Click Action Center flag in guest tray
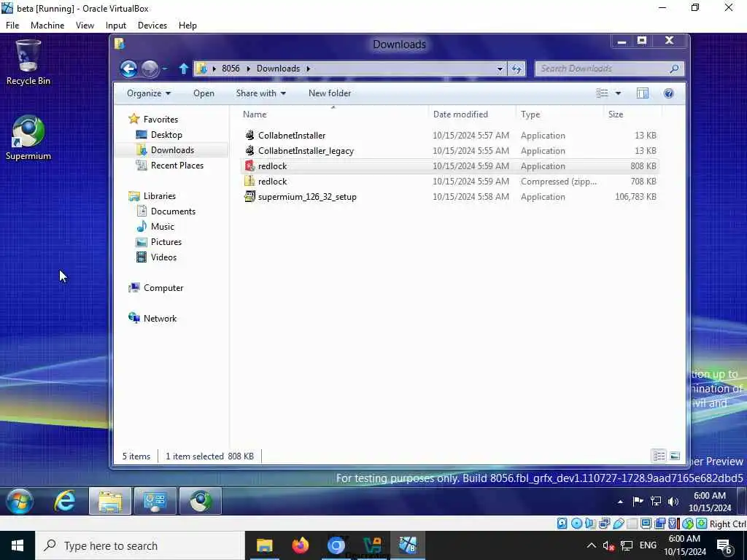The image size is (747, 560). 638,502
